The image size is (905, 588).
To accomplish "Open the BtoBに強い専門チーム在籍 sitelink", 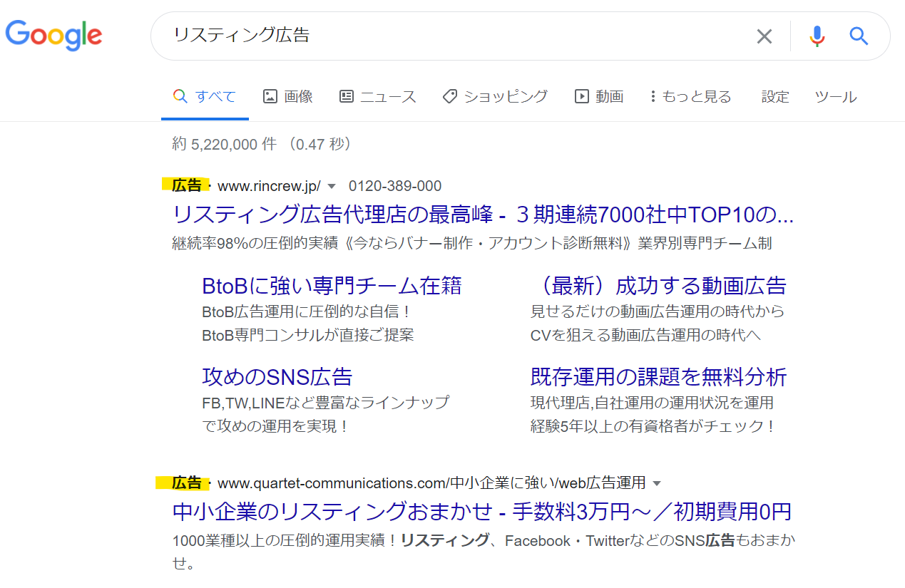I will point(332,286).
